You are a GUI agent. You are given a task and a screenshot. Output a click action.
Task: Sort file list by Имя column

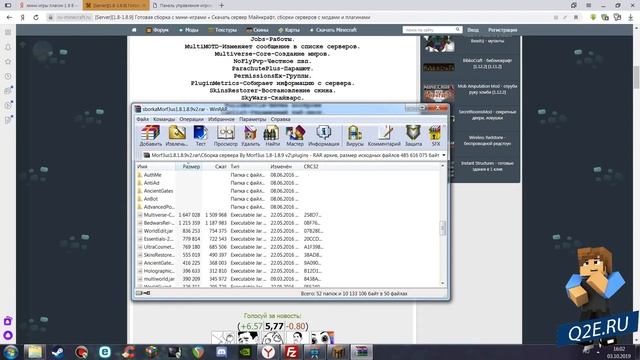click(x=156, y=167)
